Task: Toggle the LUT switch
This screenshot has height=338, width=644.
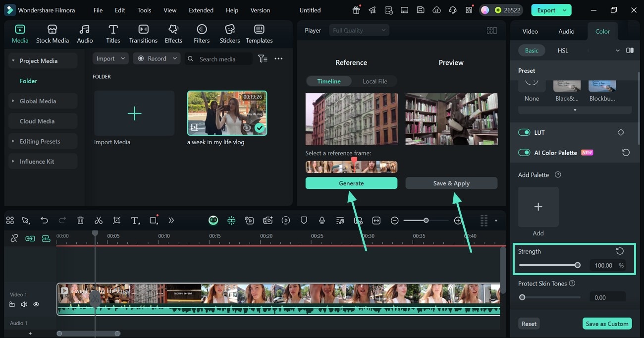Action: click(x=524, y=132)
